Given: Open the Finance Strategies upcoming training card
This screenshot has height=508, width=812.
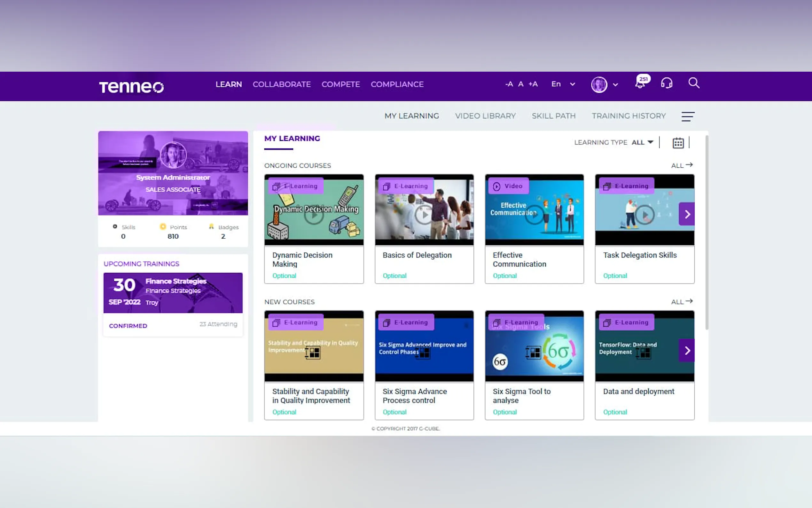Looking at the screenshot, I should [x=173, y=293].
